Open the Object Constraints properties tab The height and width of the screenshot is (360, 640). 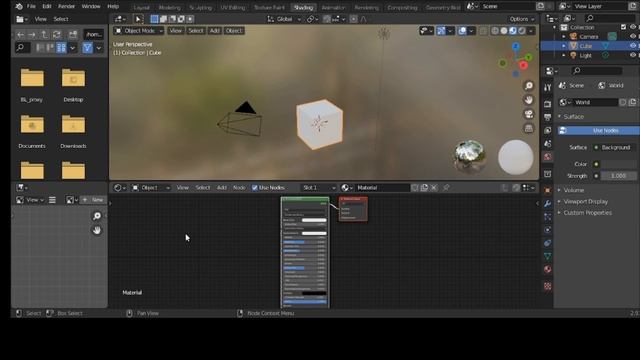coord(547,243)
